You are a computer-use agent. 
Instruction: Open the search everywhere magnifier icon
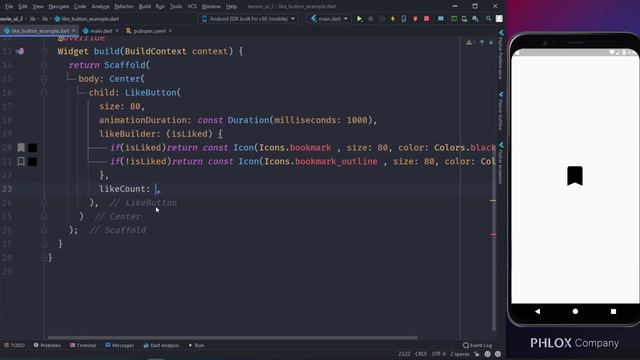click(488, 19)
